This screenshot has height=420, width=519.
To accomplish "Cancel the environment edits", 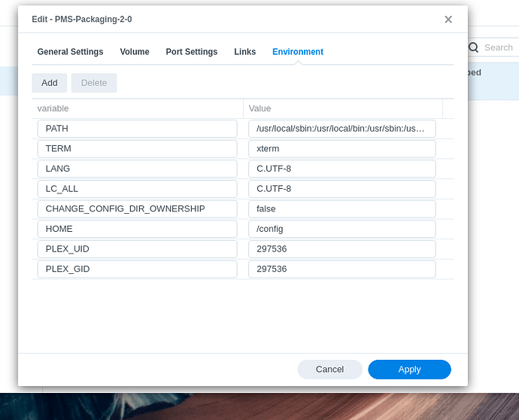I will click(329, 370).
